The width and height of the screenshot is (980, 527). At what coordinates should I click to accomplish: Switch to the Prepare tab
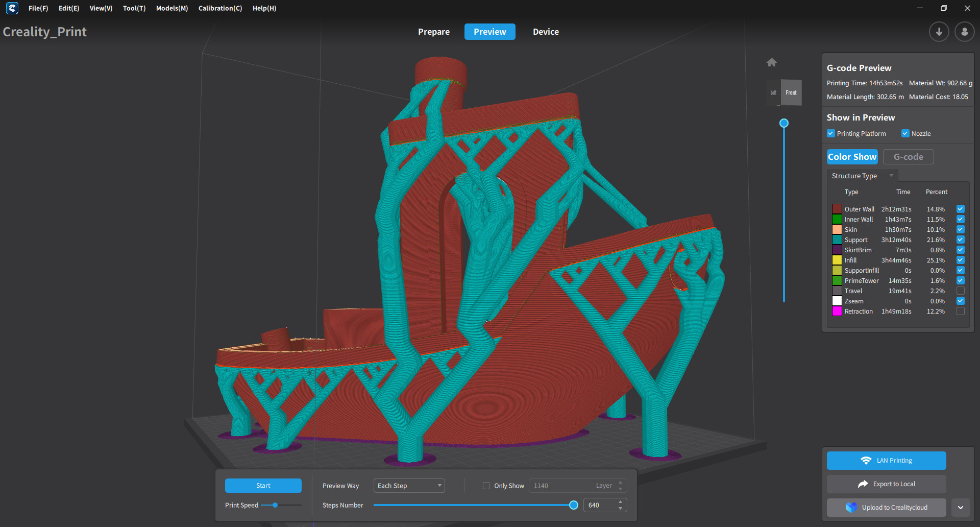click(x=434, y=32)
